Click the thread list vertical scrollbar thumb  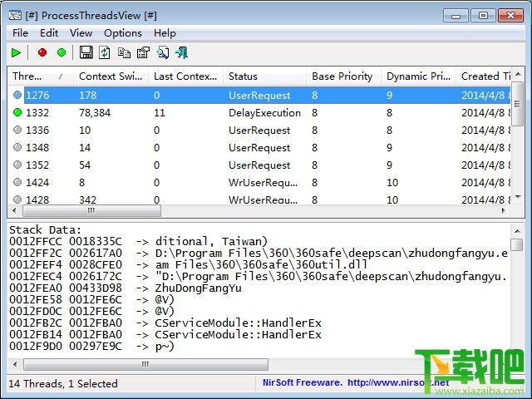pos(518,103)
